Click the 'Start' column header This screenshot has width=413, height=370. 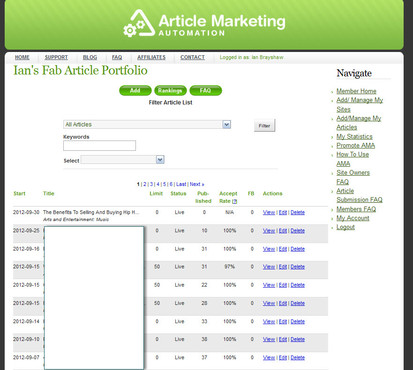click(x=19, y=194)
